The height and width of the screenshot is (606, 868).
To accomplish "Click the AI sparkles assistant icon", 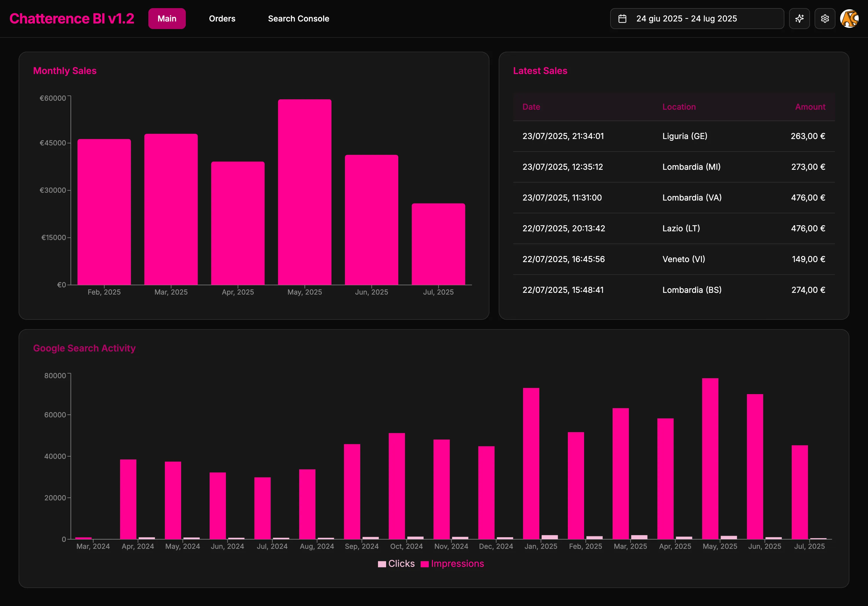I will point(799,18).
